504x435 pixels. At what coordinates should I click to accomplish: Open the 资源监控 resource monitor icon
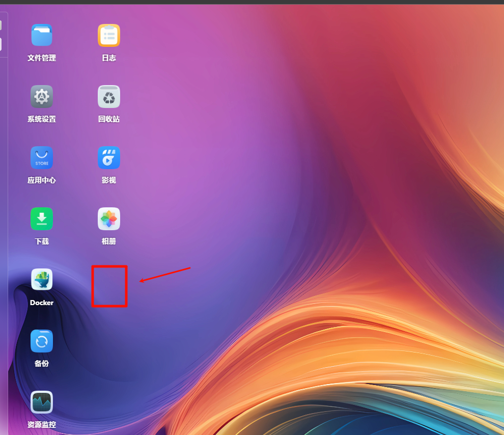click(x=42, y=402)
